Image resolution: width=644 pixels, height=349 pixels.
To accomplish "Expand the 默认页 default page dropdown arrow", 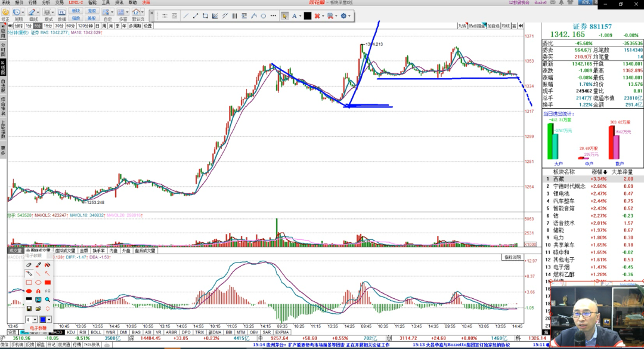I will coord(142,13).
